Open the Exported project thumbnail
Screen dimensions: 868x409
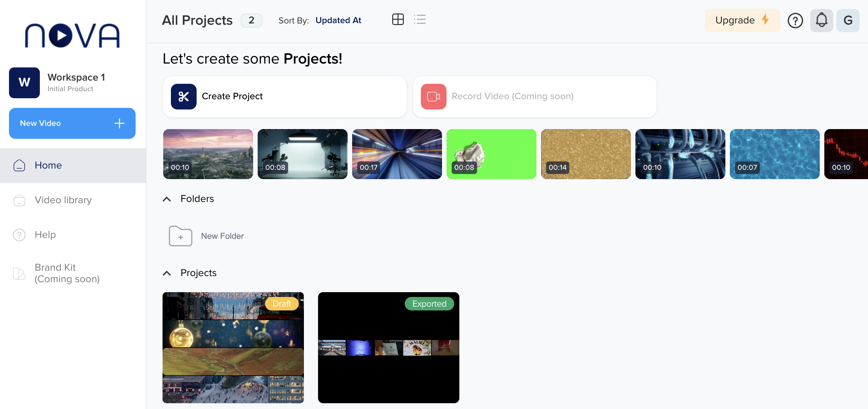tap(388, 347)
